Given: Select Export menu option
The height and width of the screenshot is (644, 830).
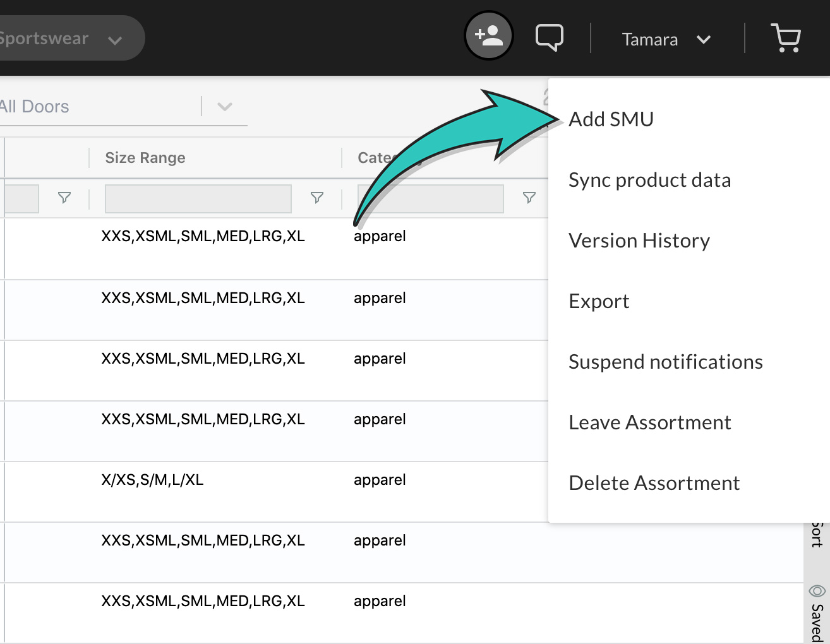Looking at the screenshot, I should pos(599,301).
